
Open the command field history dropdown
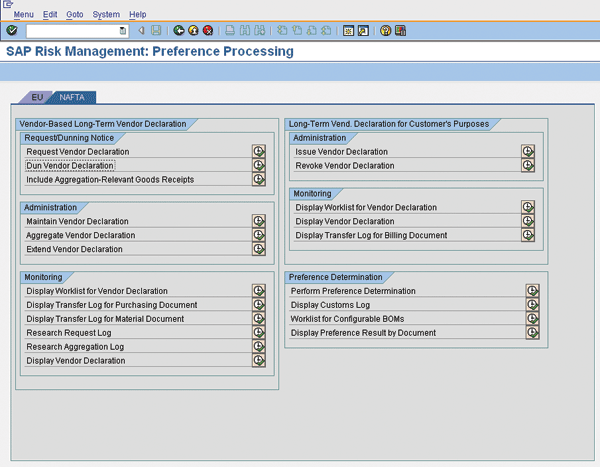pyautogui.click(x=122, y=31)
